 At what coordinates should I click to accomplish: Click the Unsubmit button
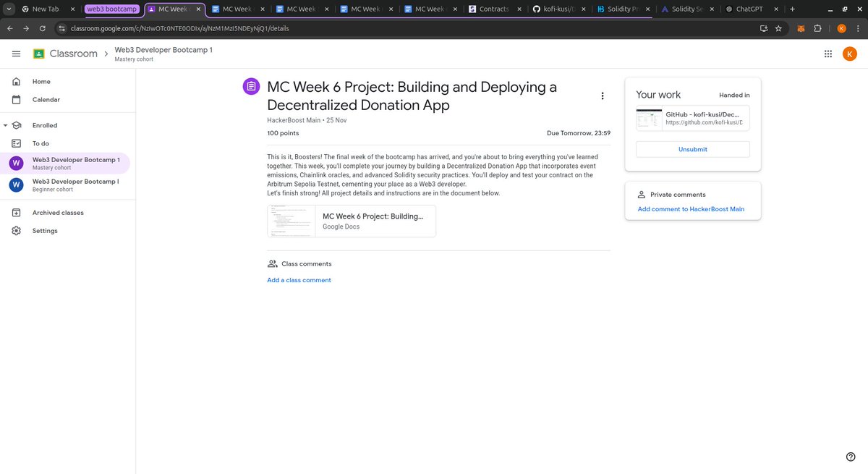click(x=693, y=149)
